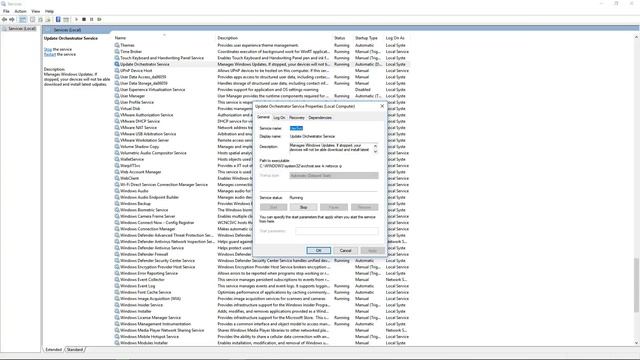Select the Touch Keyboard and Handwriting Panel Service row

[262, 58]
